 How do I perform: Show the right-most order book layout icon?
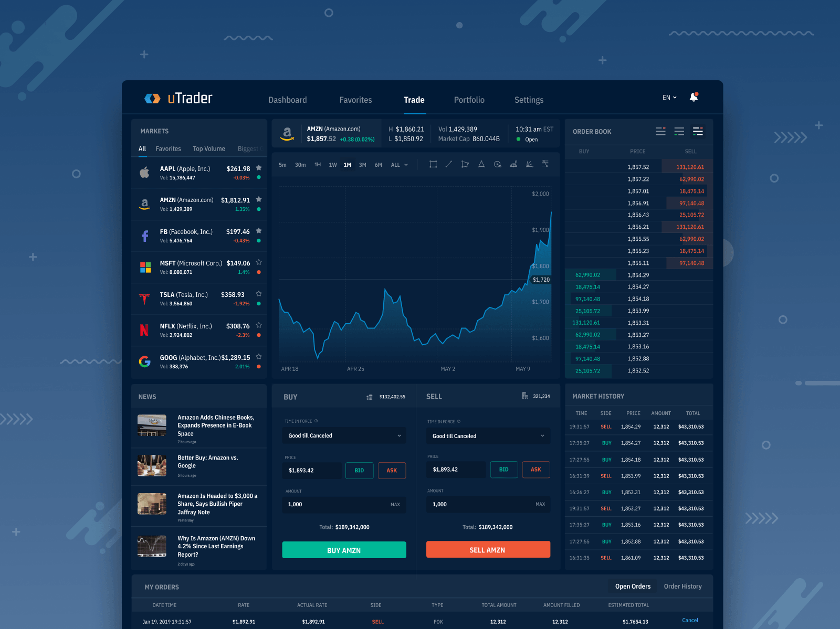[x=698, y=131]
